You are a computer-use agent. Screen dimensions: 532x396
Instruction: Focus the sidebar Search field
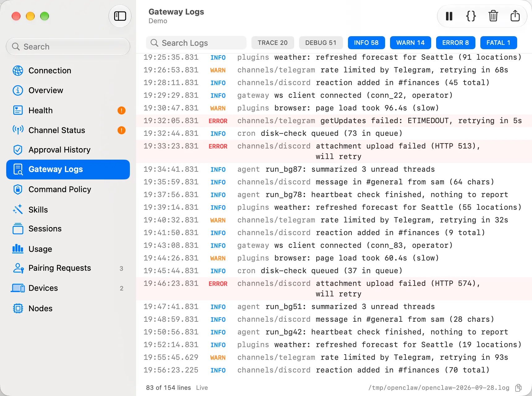coord(68,46)
